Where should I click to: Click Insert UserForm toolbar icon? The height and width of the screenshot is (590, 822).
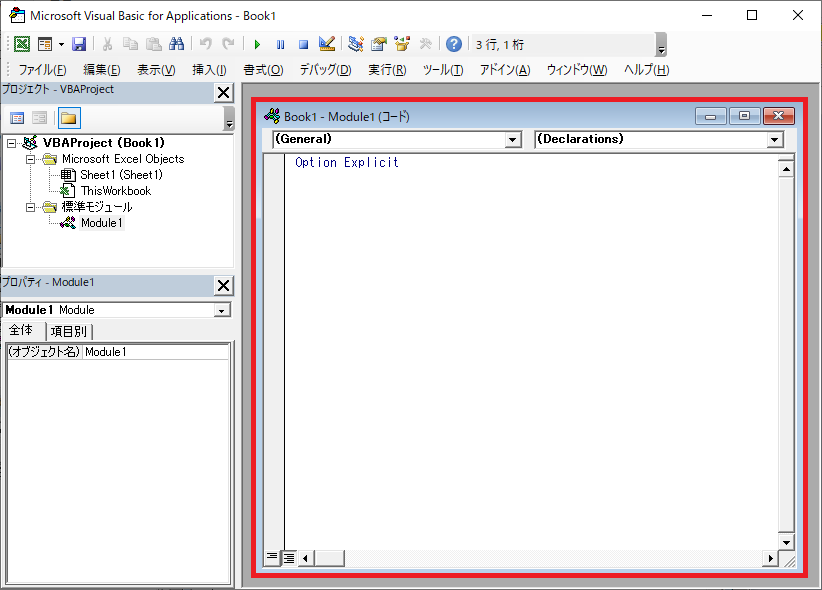point(45,44)
